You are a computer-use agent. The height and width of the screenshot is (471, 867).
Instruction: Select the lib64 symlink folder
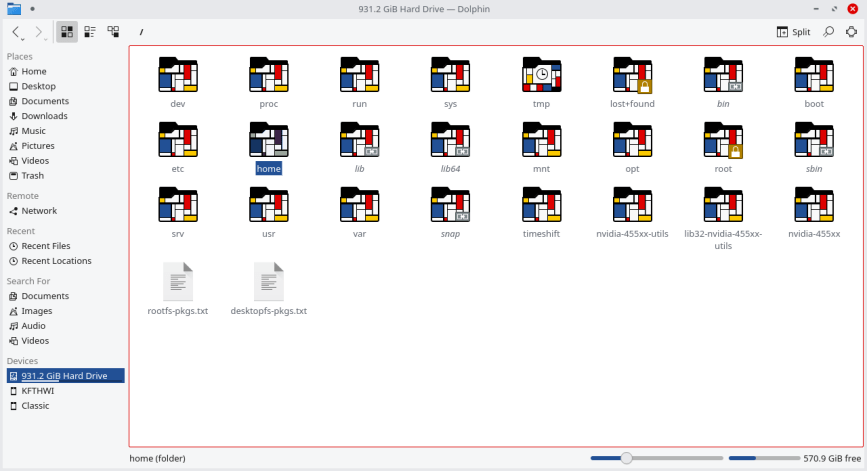click(x=451, y=140)
